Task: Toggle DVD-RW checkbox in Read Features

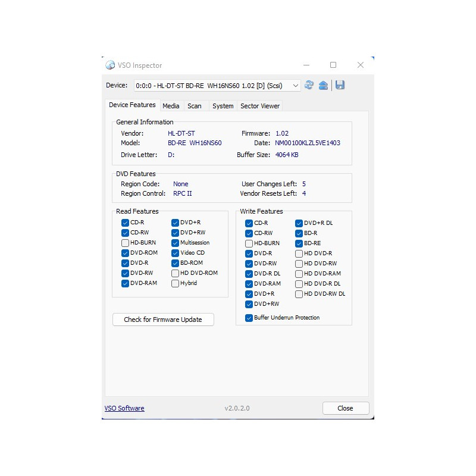Action: point(125,273)
